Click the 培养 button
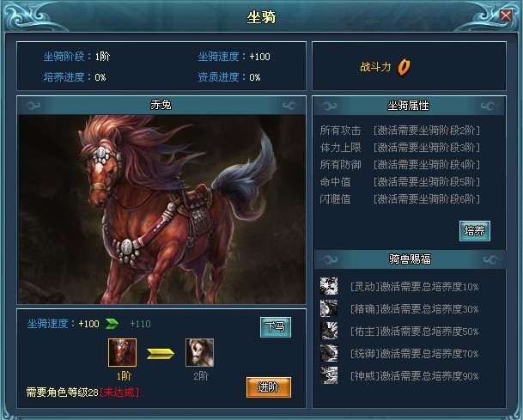The image size is (523, 420). [x=475, y=231]
